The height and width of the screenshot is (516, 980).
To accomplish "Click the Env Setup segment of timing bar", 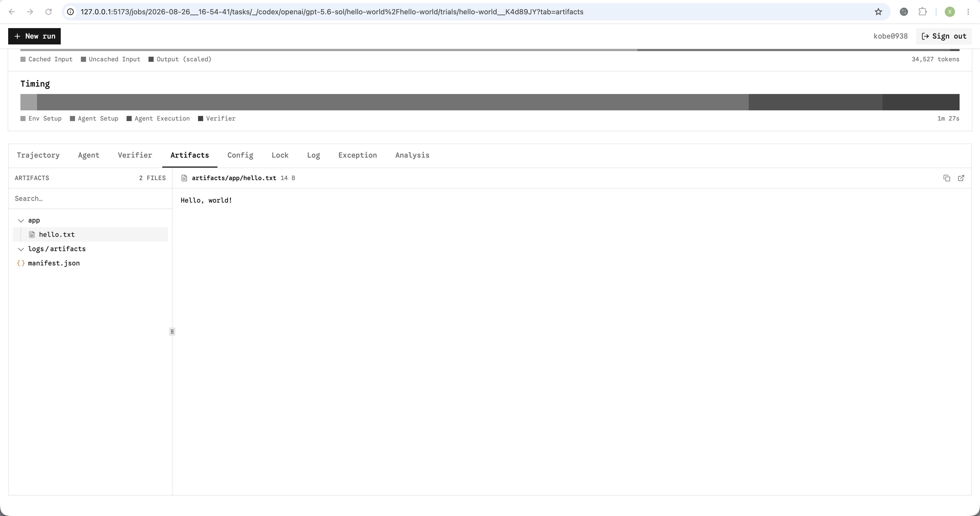I will click(x=29, y=102).
